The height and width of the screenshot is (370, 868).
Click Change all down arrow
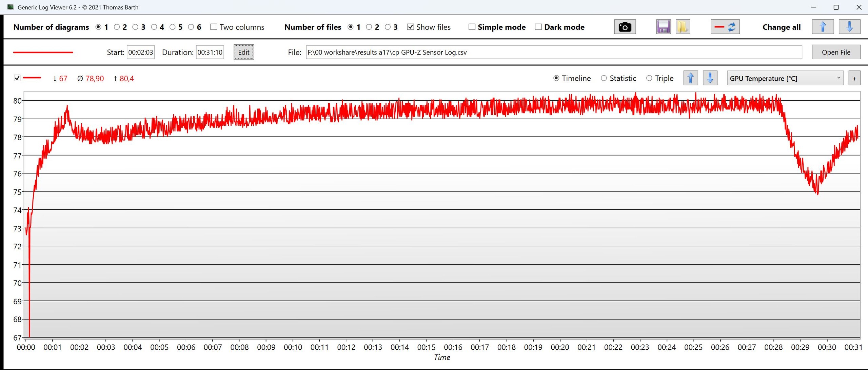(849, 27)
